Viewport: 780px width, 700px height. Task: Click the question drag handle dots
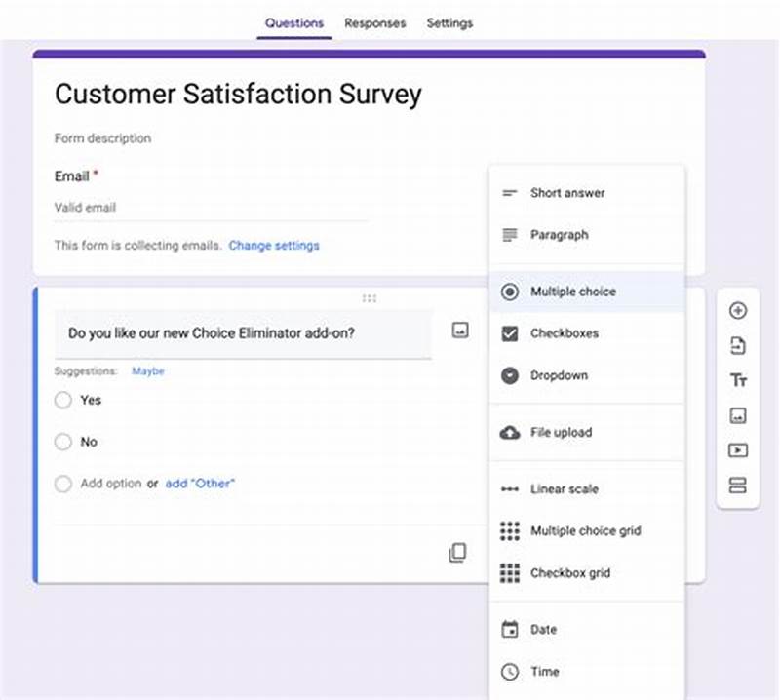(x=369, y=298)
